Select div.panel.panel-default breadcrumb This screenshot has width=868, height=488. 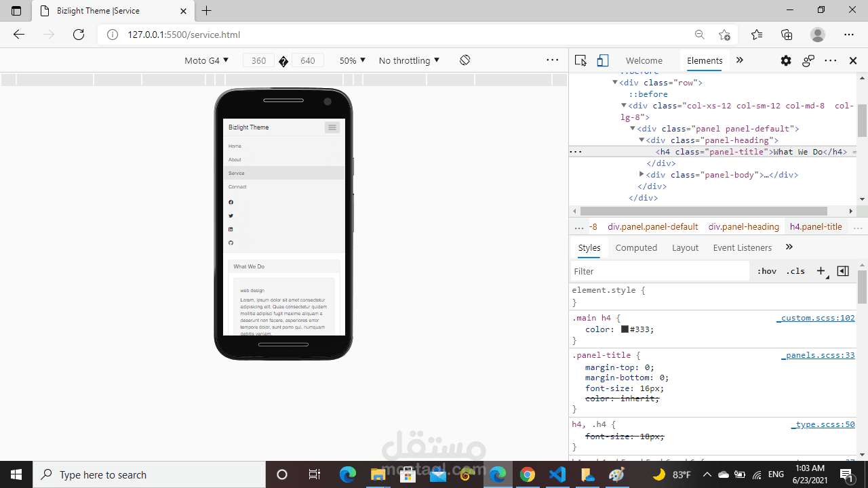pos(652,227)
